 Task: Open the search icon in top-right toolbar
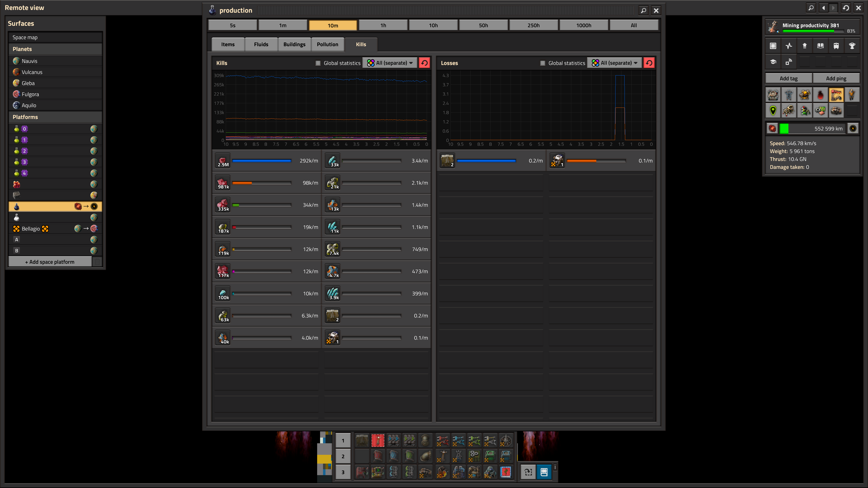pos(811,8)
